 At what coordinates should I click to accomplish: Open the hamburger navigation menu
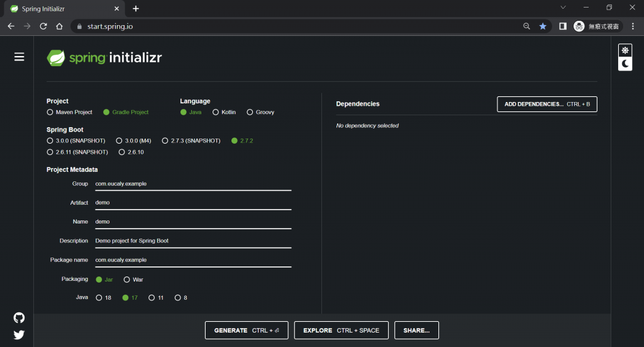point(19,57)
